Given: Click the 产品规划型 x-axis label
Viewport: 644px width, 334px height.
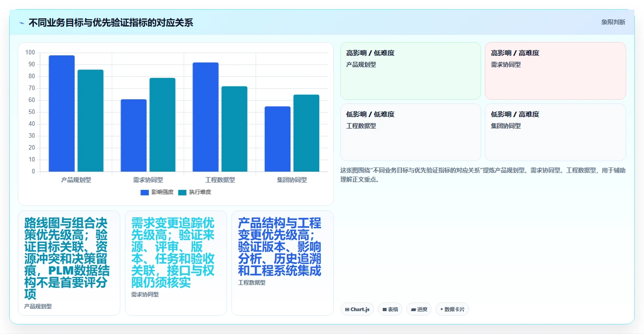Looking at the screenshot, I should coord(76,180).
